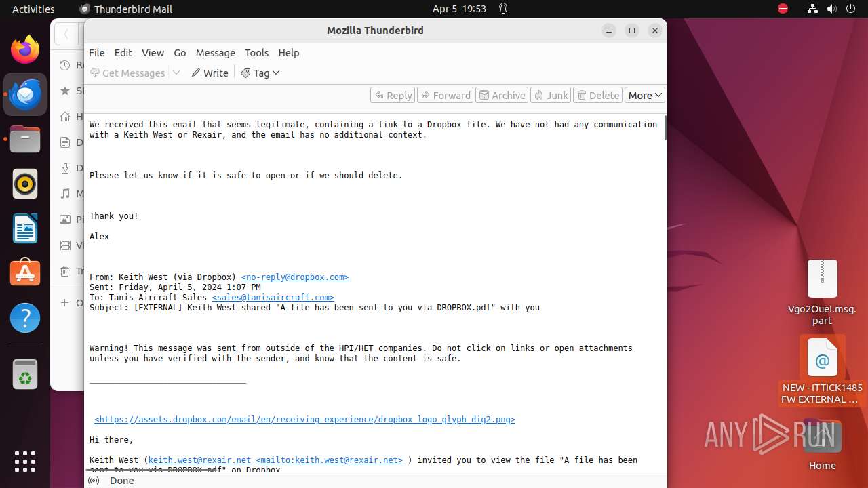The width and height of the screenshot is (868, 488).
Task: Click no-reply@dropbox.com link
Action: pyautogui.click(x=295, y=277)
